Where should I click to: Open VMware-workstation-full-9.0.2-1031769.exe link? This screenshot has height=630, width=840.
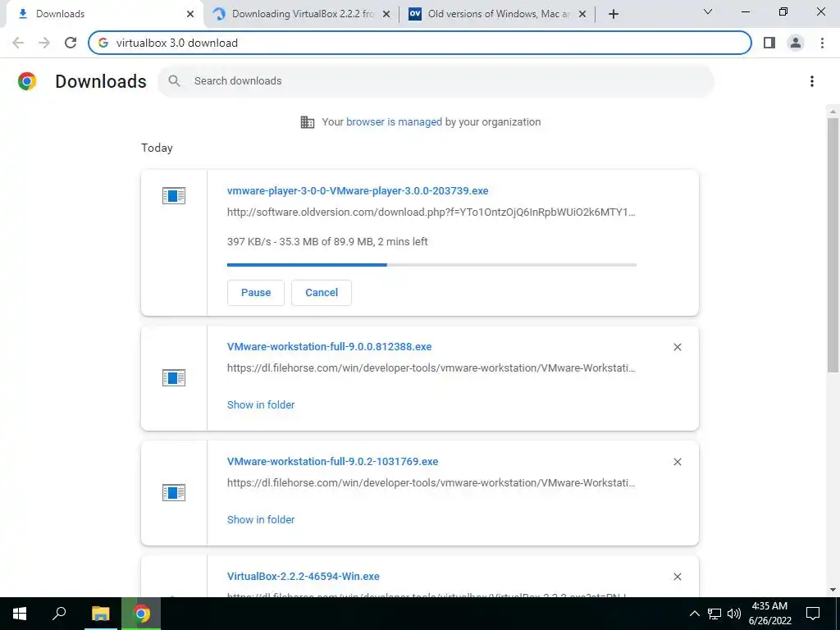tap(333, 461)
